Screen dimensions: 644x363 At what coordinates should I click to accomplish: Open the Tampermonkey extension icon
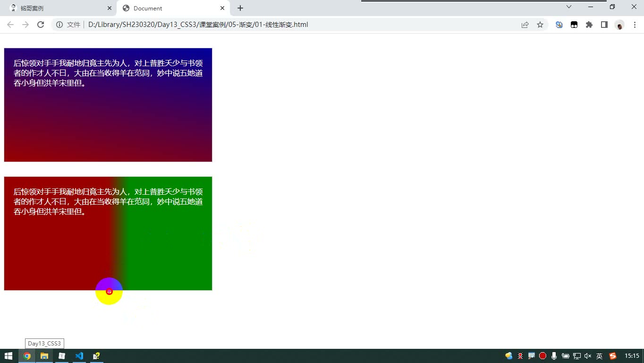pyautogui.click(x=574, y=25)
